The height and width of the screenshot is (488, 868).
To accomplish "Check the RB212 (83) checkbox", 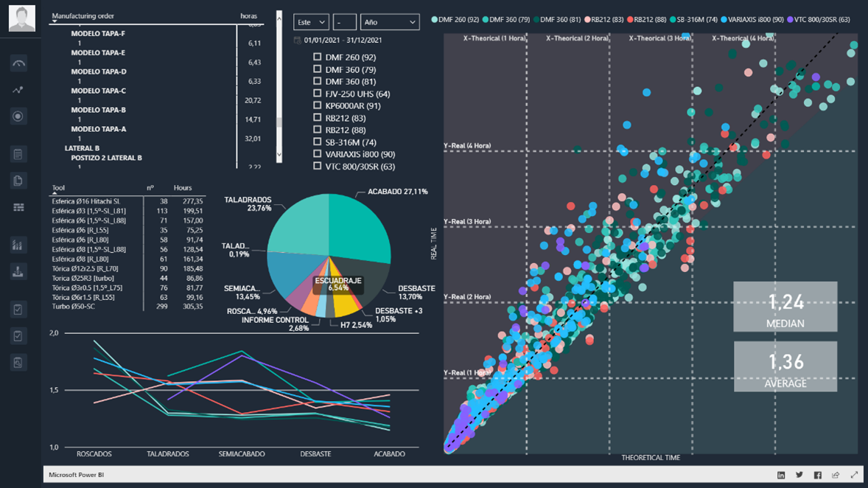I will [x=317, y=117].
